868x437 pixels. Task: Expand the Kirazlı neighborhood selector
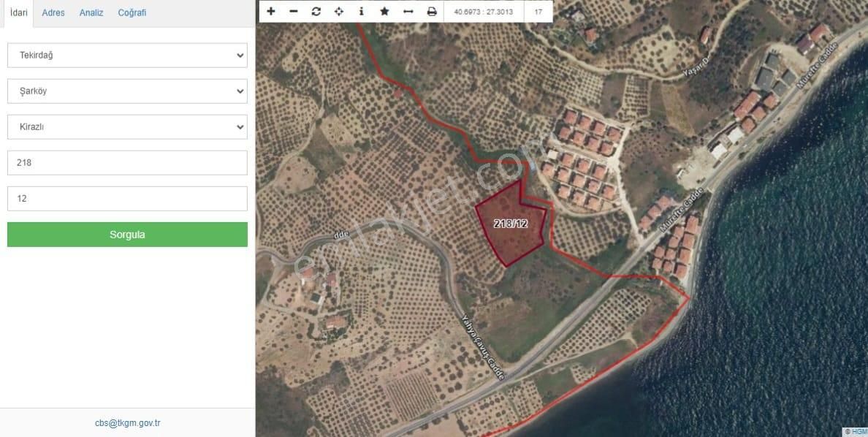coord(127,126)
